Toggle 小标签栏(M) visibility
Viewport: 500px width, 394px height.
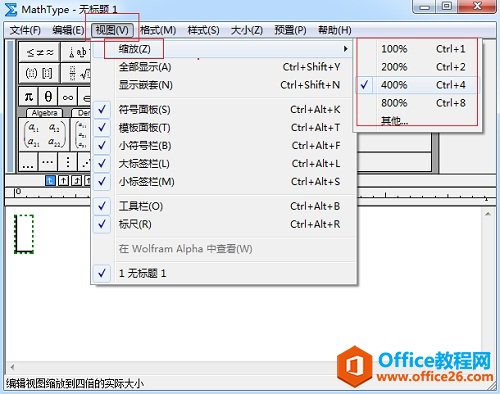(223, 182)
